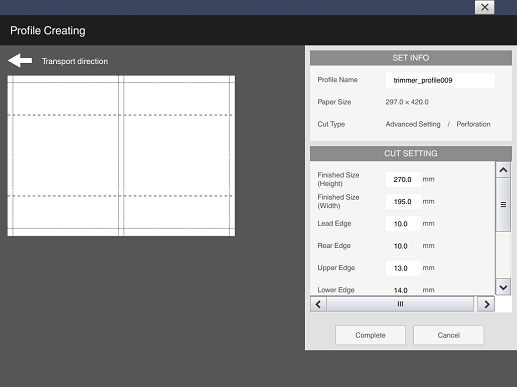Click the scroll up arrow in Cut Setting
517x387 pixels.
(x=503, y=170)
